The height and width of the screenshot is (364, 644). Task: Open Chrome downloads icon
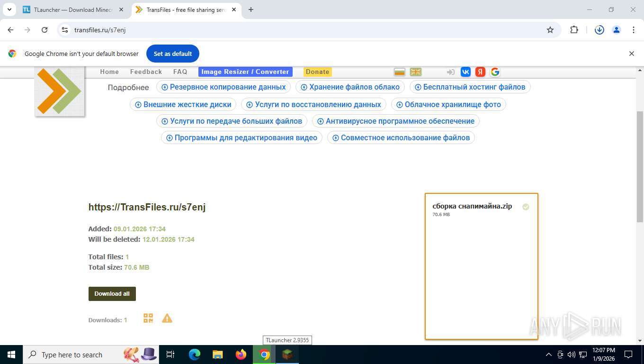599,30
